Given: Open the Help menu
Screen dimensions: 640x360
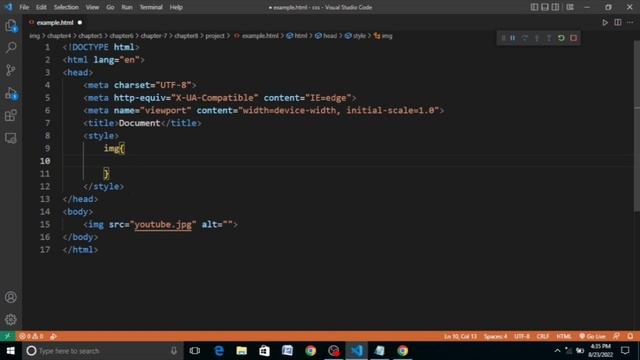Looking at the screenshot, I should (176, 7).
